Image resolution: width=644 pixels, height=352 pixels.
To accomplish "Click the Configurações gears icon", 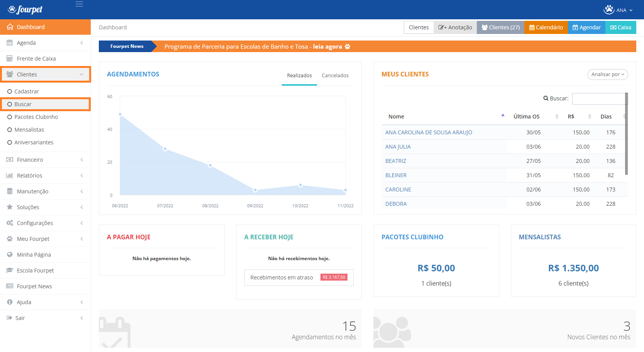I will tap(10, 223).
